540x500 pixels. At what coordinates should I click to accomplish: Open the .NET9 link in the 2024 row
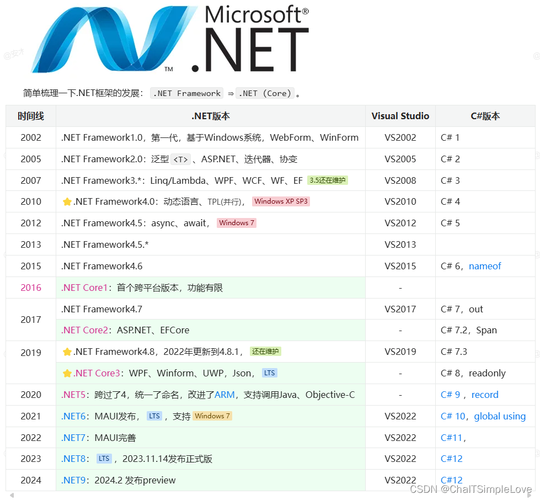(x=73, y=480)
